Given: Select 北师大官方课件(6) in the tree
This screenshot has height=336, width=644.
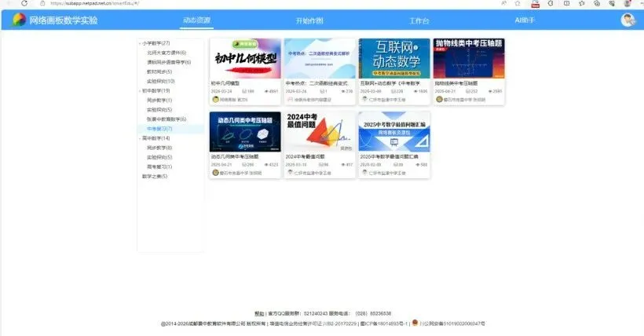Looking at the screenshot, I should coord(166,53).
